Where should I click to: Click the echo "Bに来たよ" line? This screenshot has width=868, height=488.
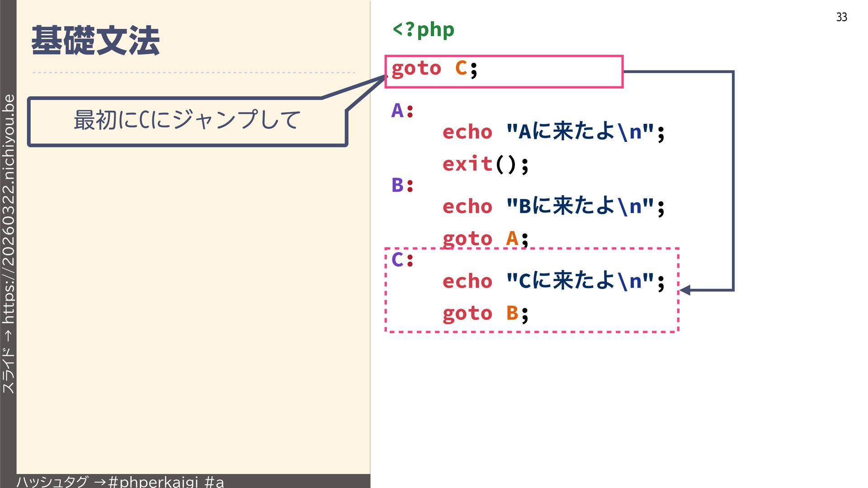553,206
